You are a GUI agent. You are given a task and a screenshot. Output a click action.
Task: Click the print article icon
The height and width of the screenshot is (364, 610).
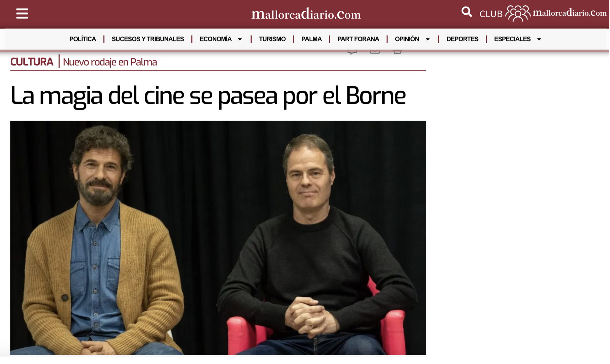[x=397, y=51]
